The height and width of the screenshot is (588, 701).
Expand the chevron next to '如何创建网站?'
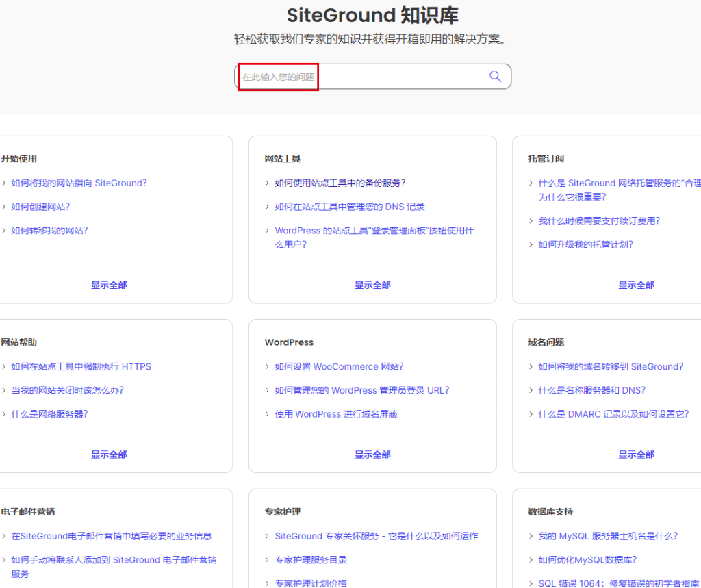pos(6,207)
